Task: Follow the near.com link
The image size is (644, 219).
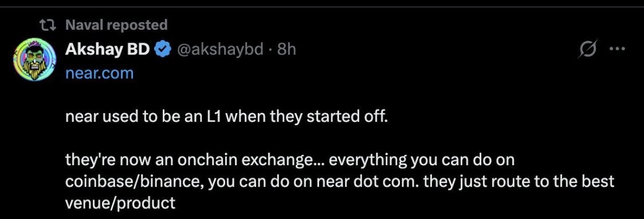Action: 99,73
